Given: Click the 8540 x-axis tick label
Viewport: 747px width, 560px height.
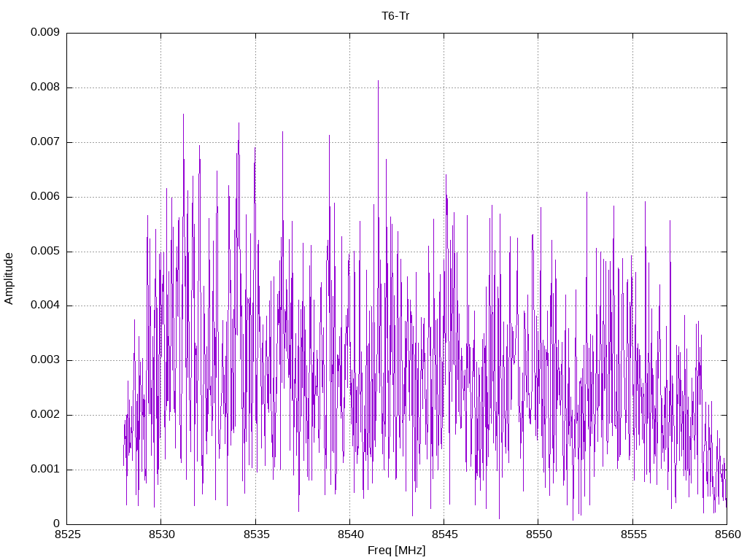Looking at the screenshot, I should [x=351, y=534].
